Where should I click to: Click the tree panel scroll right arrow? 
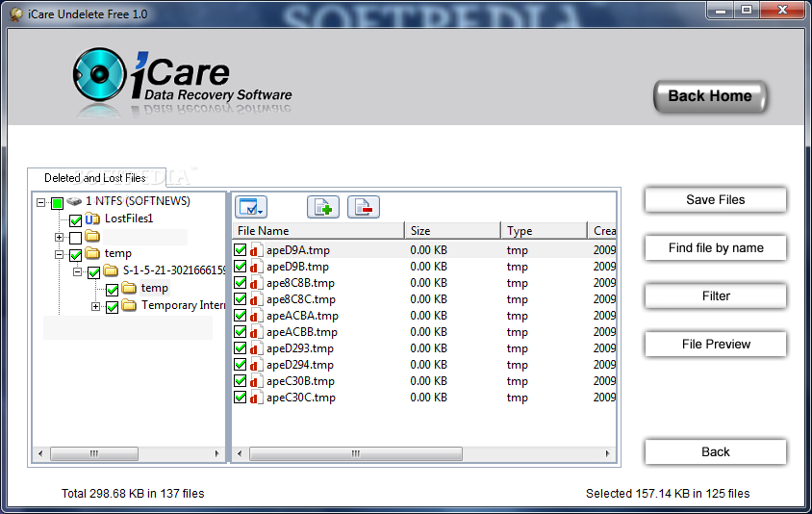click(217, 454)
